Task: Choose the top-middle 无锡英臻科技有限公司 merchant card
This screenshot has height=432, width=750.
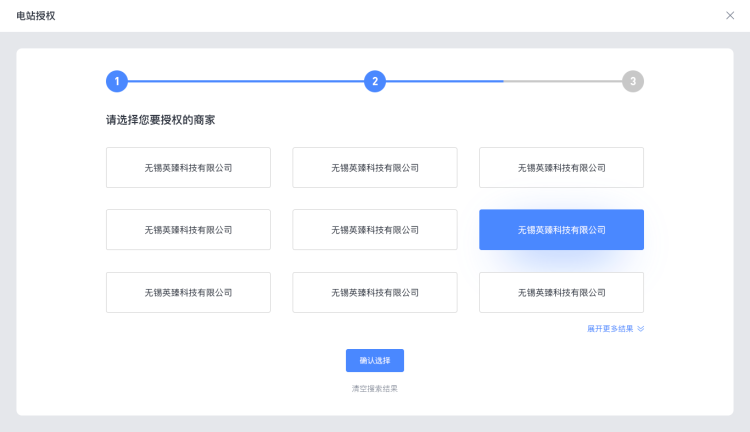Action: 375,168
